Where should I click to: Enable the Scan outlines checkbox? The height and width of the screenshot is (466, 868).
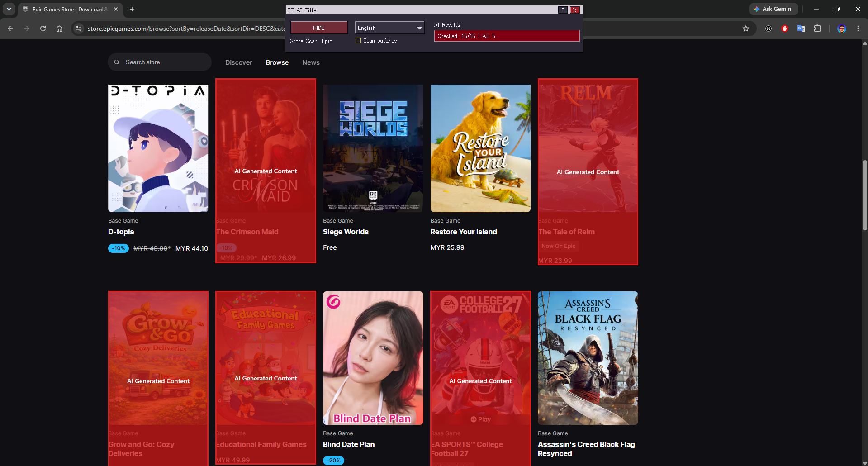tap(358, 41)
